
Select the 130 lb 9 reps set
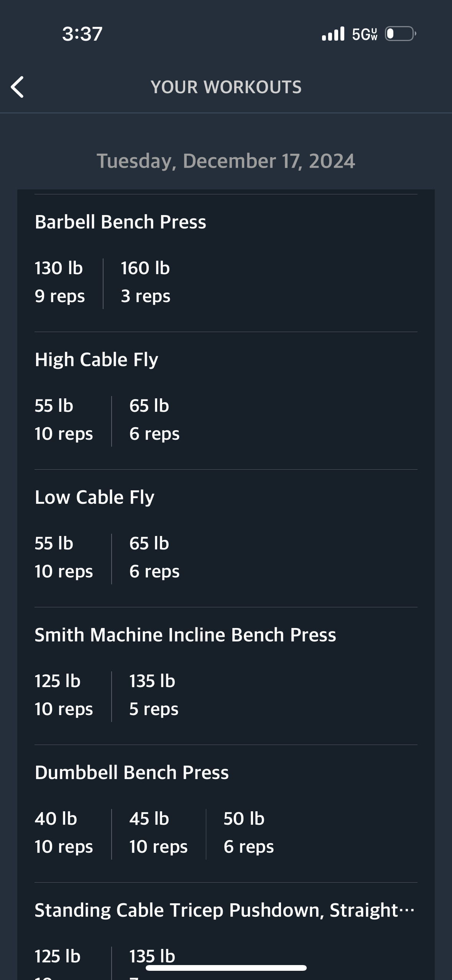(59, 282)
